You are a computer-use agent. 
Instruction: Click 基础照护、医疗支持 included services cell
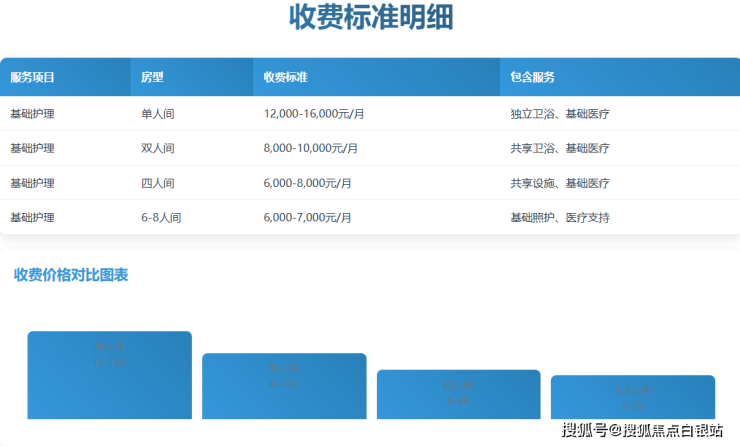(x=559, y=217)
